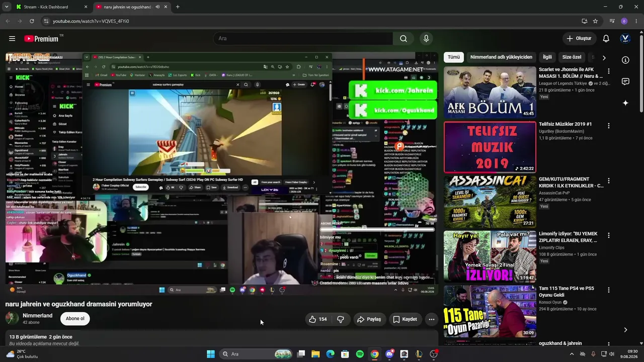Bookmark this page with the star
Screen dimensions: 644x362
point(595,21)
